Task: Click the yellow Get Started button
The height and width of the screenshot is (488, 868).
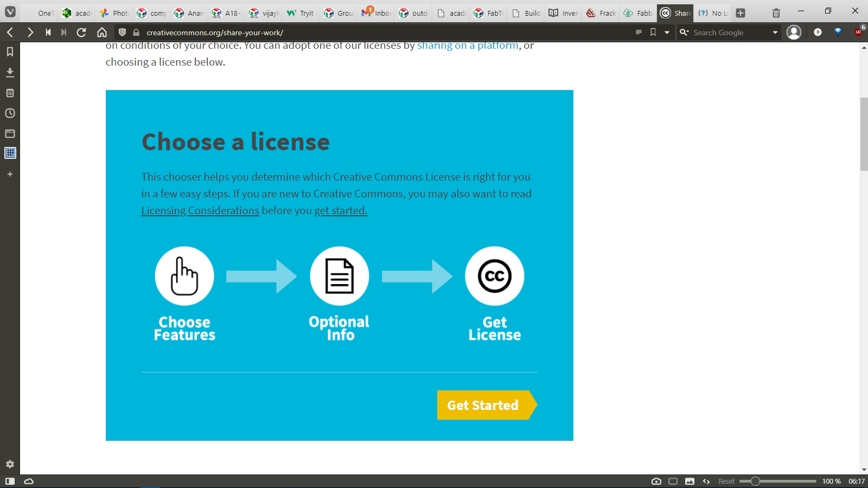Action: click(487, 405)
